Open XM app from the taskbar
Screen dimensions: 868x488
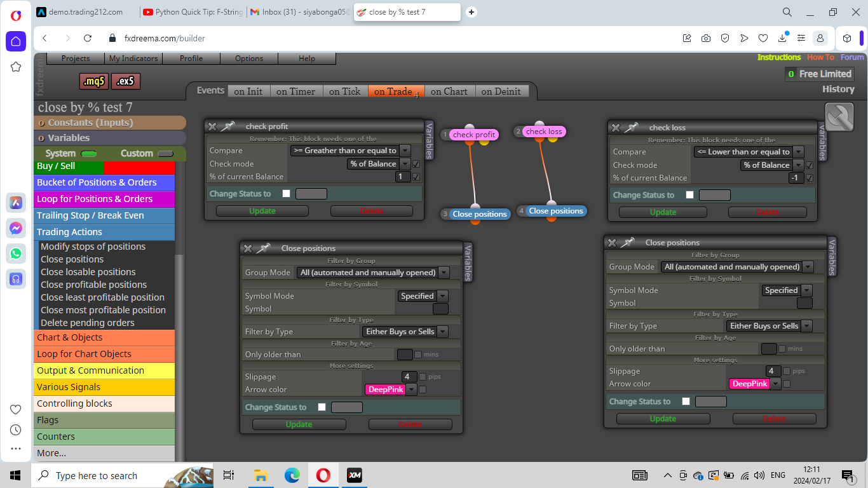click(x=355, y=475)
